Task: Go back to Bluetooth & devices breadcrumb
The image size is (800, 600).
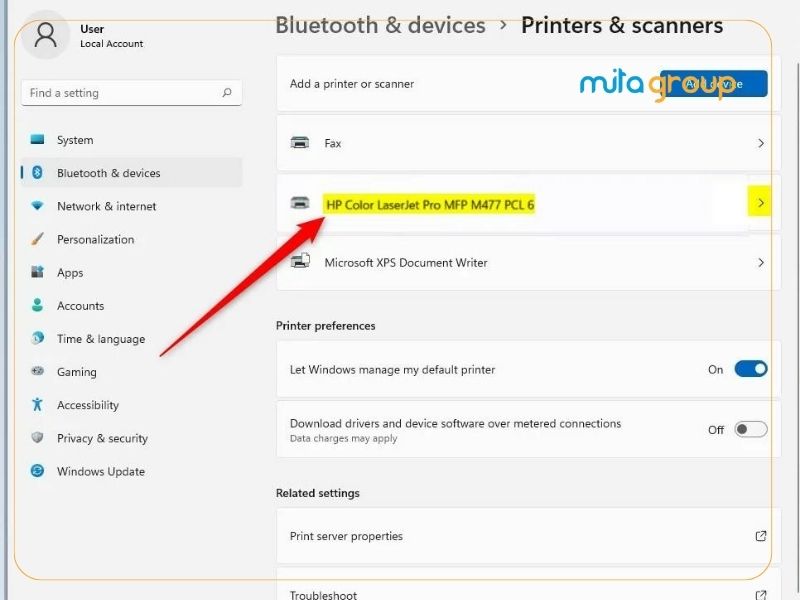Action: 380,26
